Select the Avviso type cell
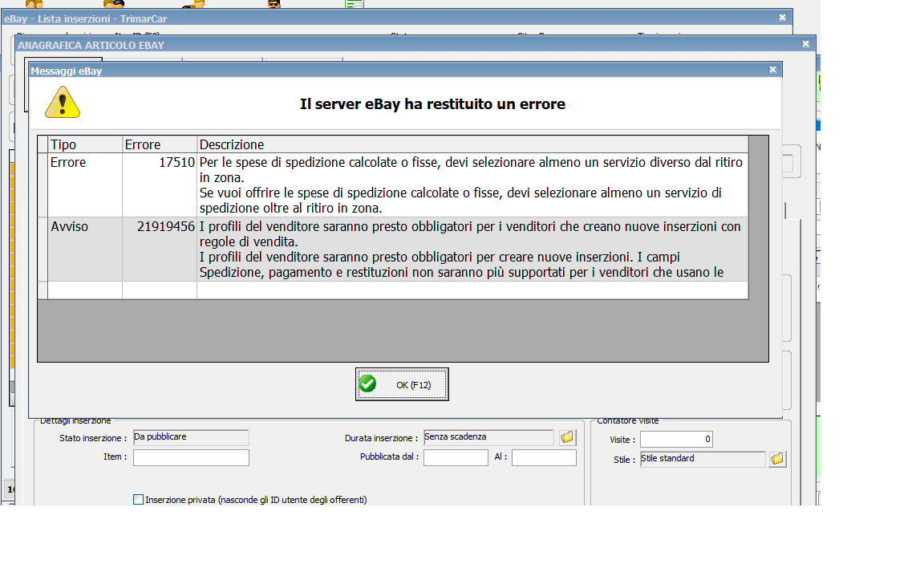The width and height of the screenshot is (924, 572). pyautogui.click(x=85, y=249)
